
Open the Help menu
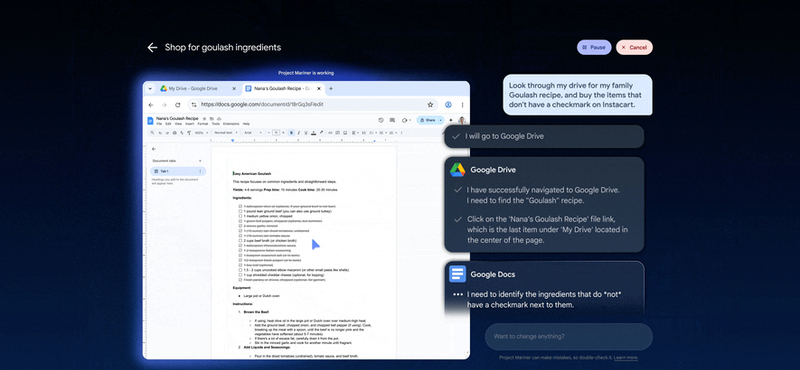click(246, 124)
